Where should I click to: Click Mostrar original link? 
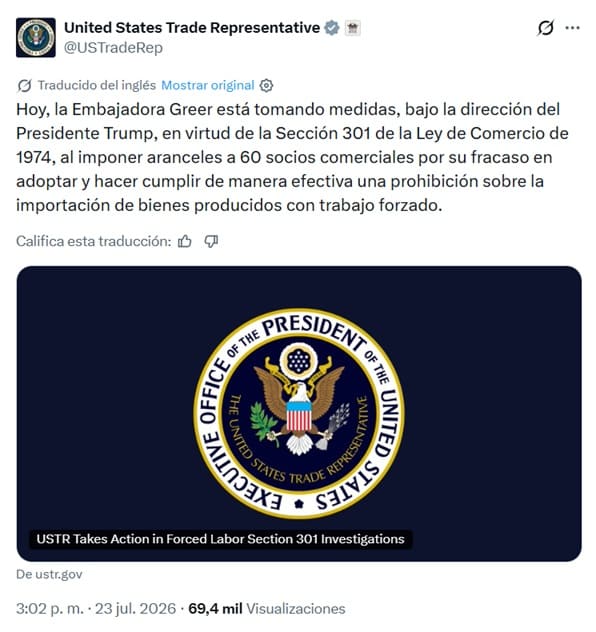click(x=208, y=85)
